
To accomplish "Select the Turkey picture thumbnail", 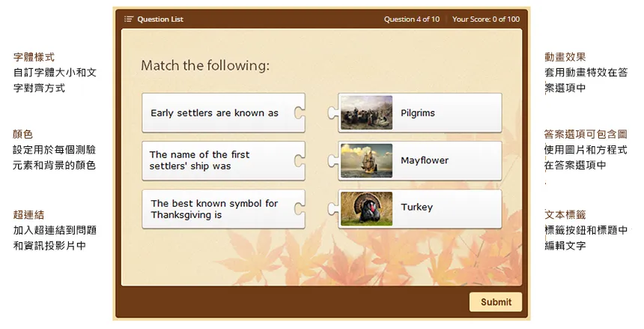I will (366, 208).
